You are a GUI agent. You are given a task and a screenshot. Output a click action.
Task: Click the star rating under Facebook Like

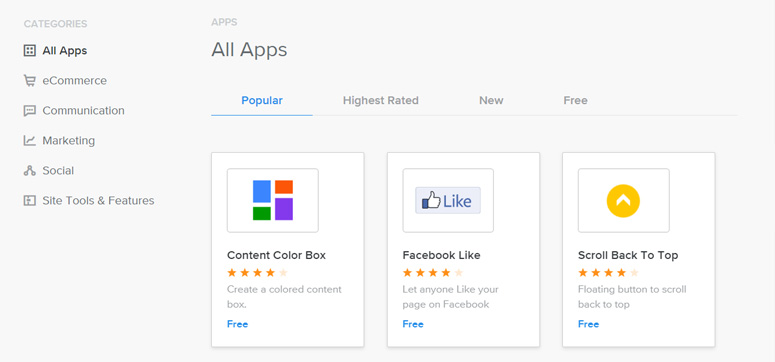pos(432,272)
